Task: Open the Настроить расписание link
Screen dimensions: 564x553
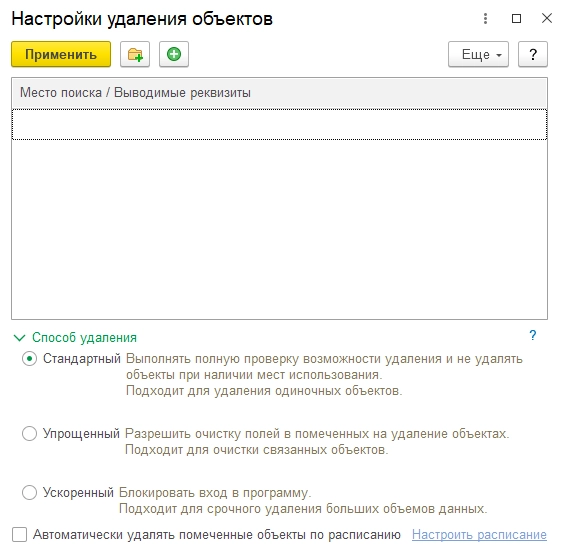Action: pos(479,535)
